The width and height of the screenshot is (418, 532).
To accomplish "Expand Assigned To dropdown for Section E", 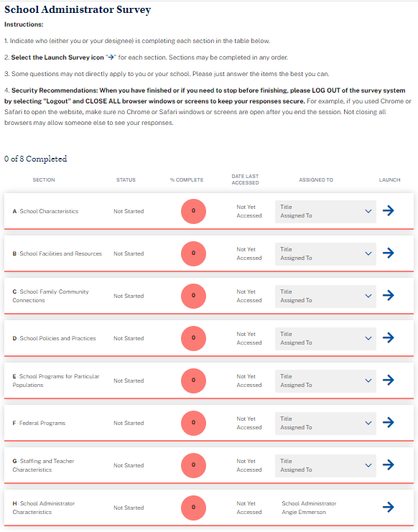I will coord(325,381).
